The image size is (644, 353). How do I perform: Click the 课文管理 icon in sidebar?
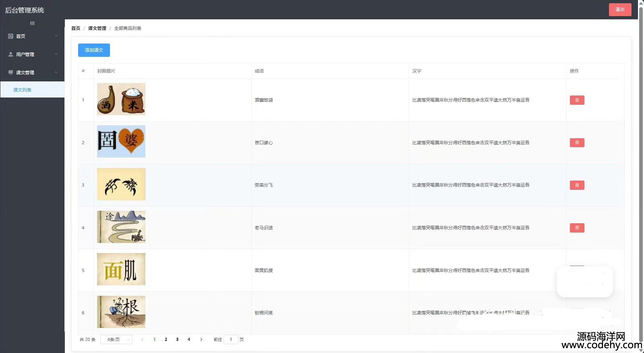[11, 73]
